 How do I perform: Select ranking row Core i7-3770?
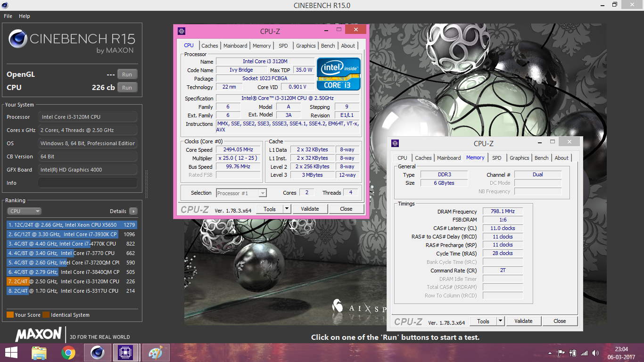(x=72, y=253)
